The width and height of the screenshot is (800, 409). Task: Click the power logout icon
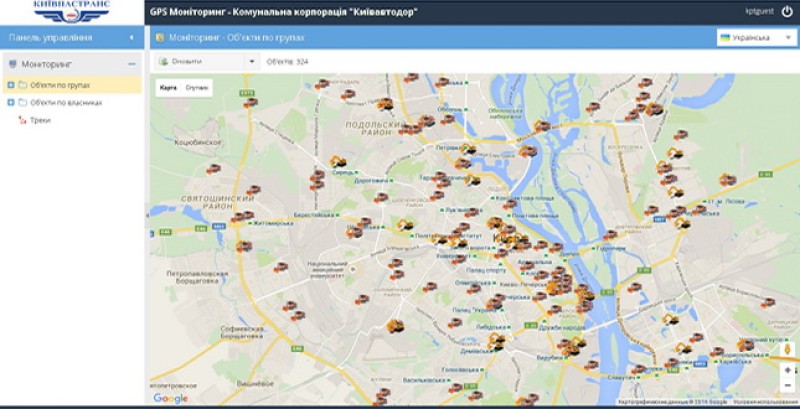tap(787, 12)
